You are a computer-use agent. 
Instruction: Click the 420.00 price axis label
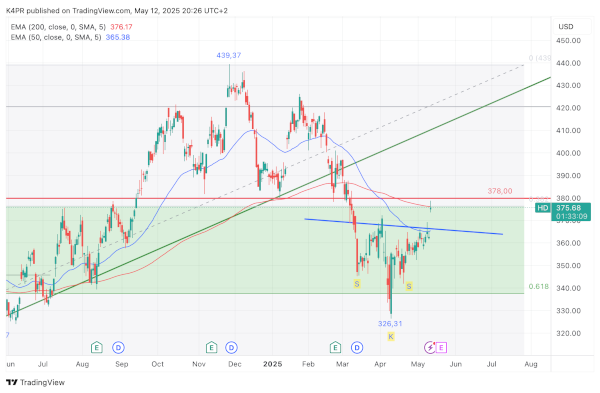coord(568,108)
